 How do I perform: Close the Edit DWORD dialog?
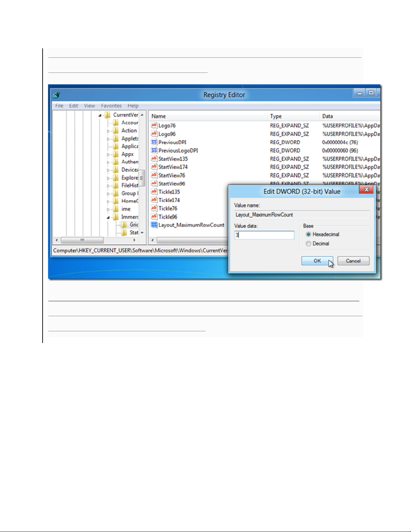pos(366,190)
